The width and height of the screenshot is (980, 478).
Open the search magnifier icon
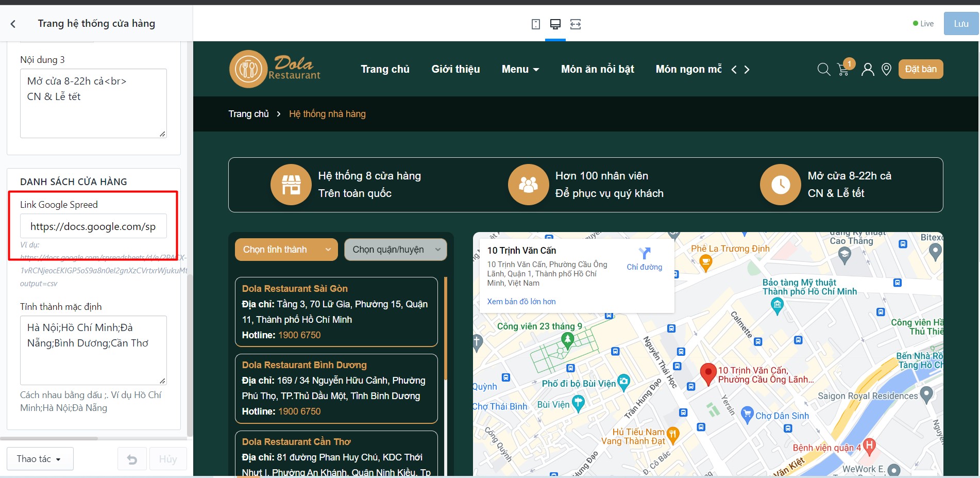tap(824, 69)
